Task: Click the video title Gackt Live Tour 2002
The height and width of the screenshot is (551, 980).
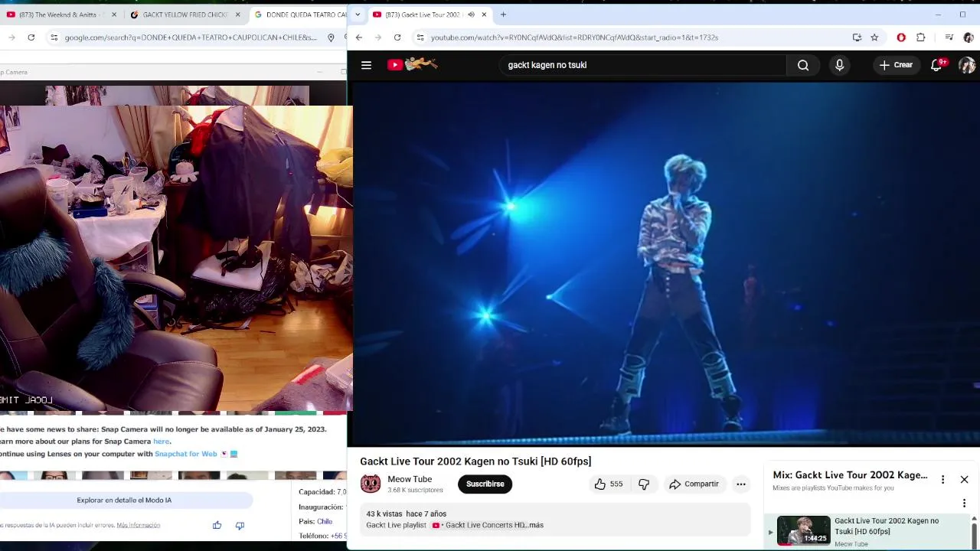Action: click(x=475, y=461)
